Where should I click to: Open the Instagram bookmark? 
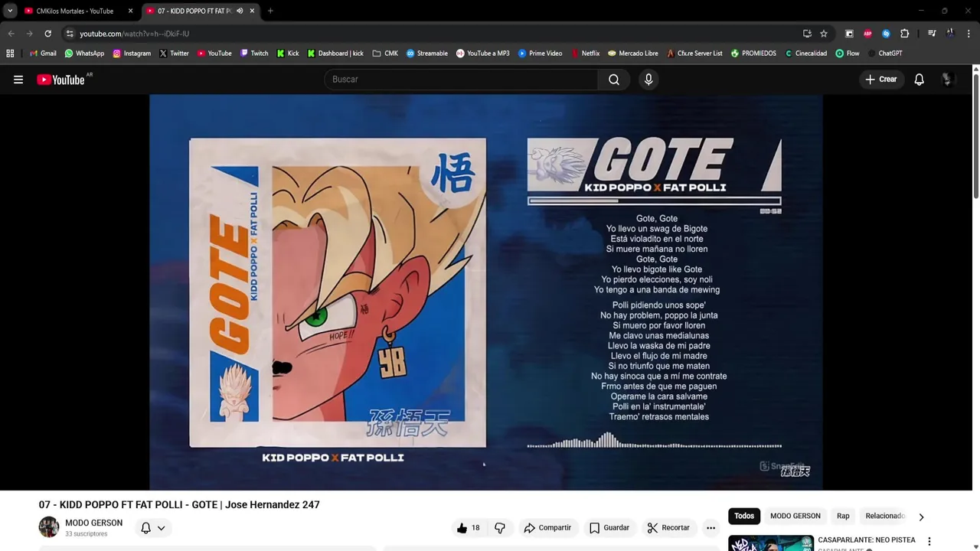click(132, 54)
